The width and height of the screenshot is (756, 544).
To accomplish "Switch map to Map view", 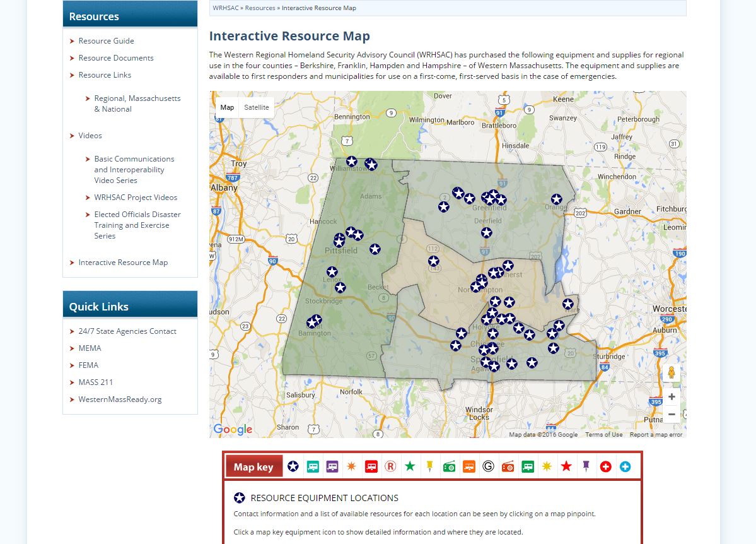I will (x=227, y=107).
